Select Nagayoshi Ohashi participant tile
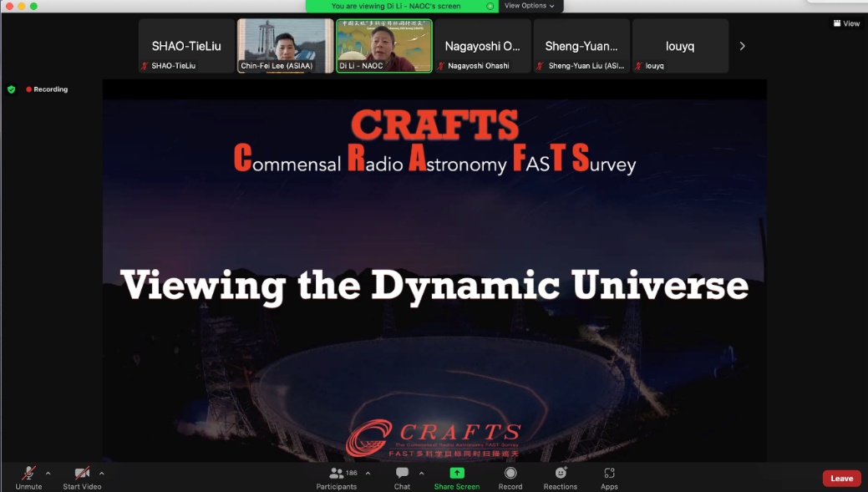The height and width of the screenshot is (492, 868). click(483, 46)
